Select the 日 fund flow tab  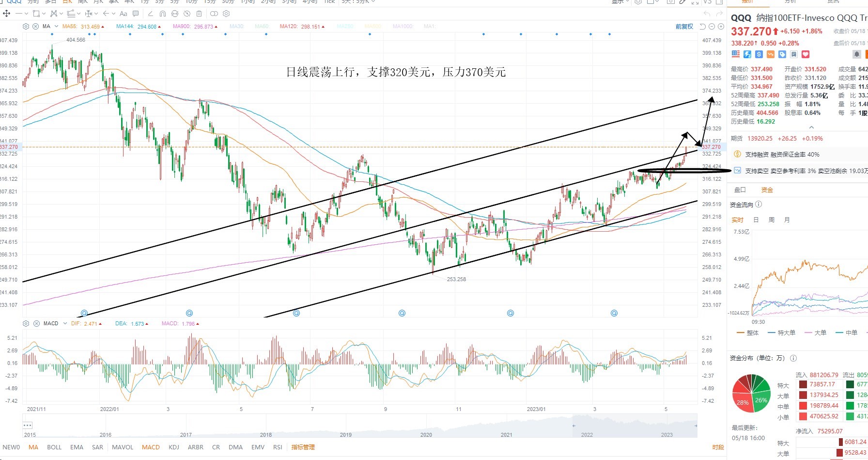click(x=756, y=220)
